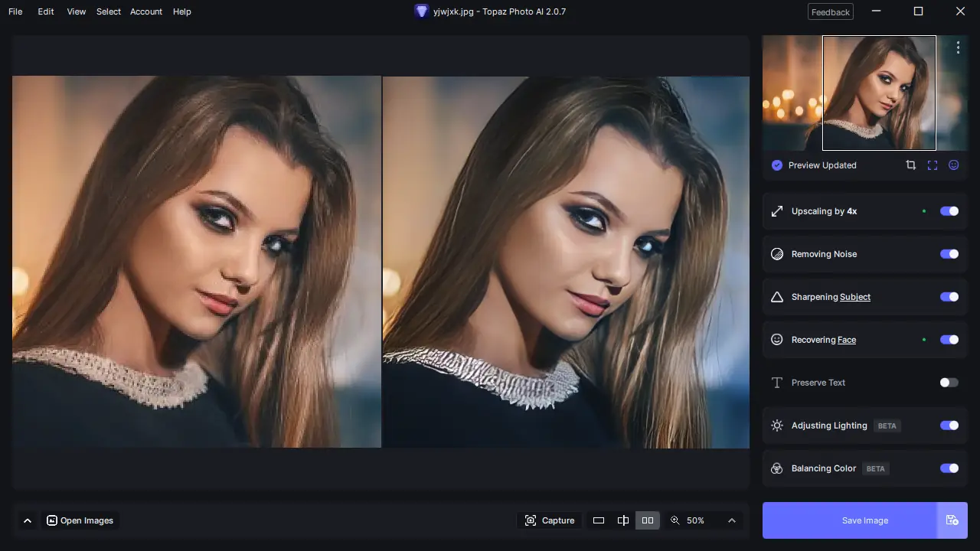Click the Balancing Color icon
Viewport: 980px width, 551px height.
tap(777, 468)
